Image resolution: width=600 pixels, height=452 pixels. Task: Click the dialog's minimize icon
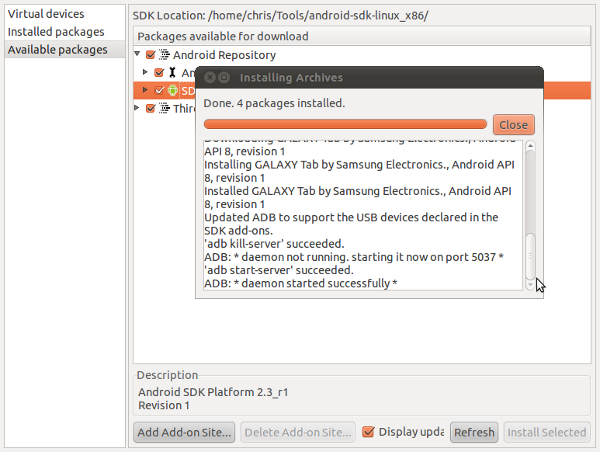pyautogui.click(x=224, y=77)
